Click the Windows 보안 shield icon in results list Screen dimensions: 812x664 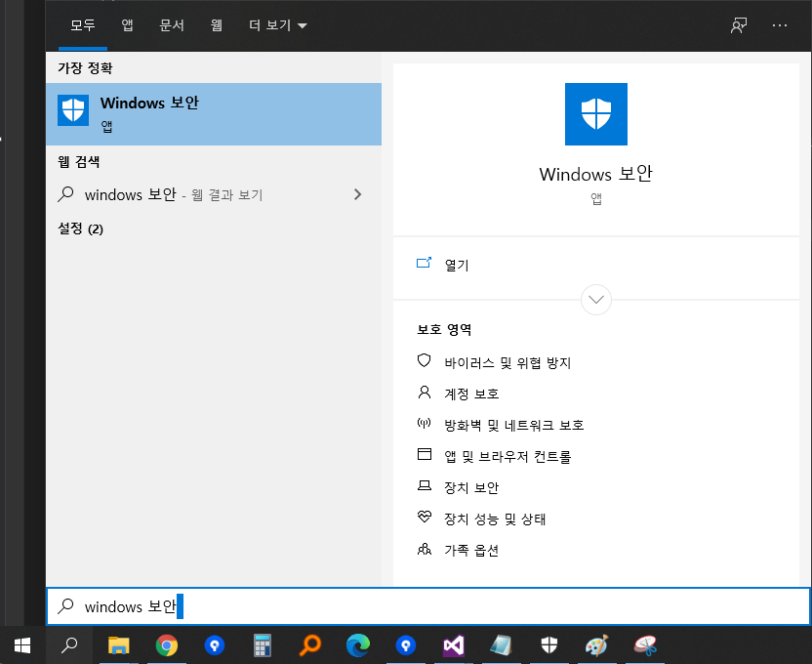(x=73, y=110)
